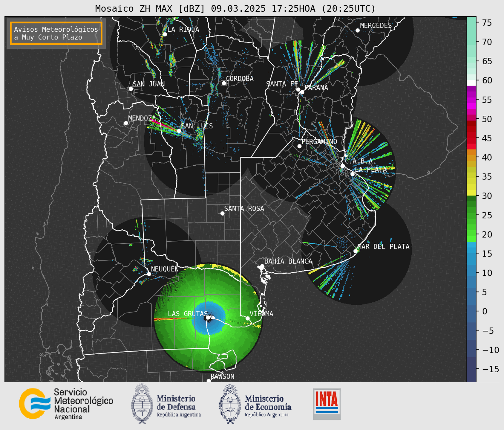504x430 pixels.
Task: Click the BAHÍA BLANCA city marker dot
Action: point(262,266)
